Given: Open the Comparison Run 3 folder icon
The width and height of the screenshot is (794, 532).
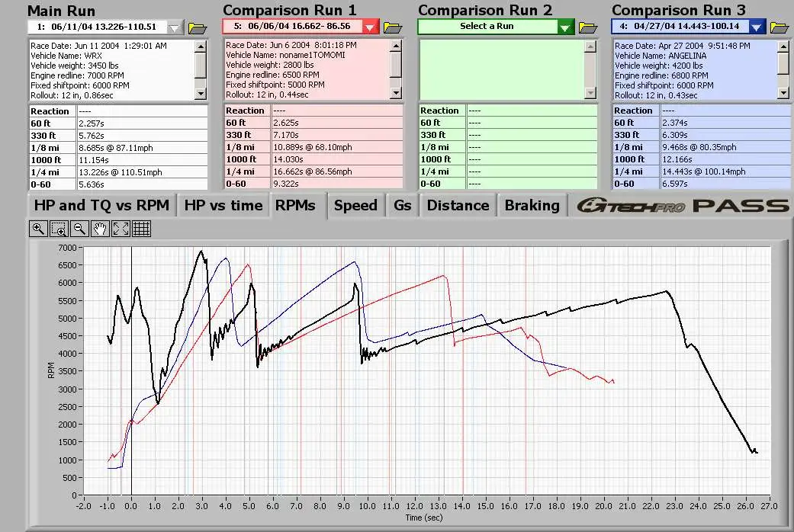Looking at the screenshot, I should (779, 27).
